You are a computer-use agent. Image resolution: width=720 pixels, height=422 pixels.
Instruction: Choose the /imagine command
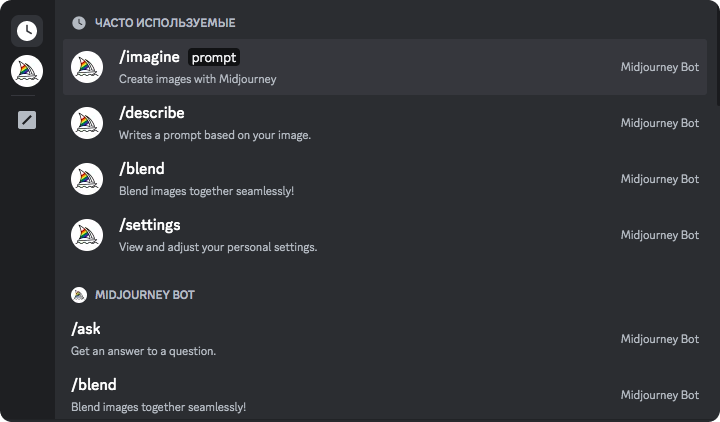(x=150, y=57)
